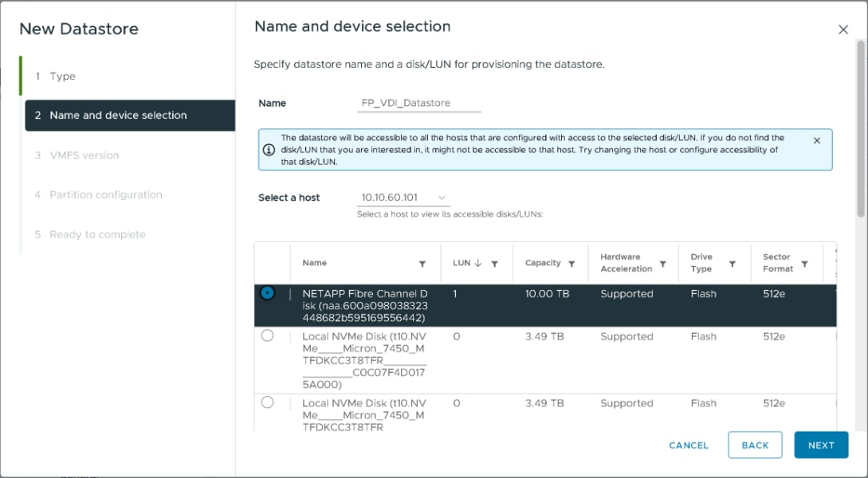
Task: Filter the Capacity column
Action: click(x=571, y=264)
